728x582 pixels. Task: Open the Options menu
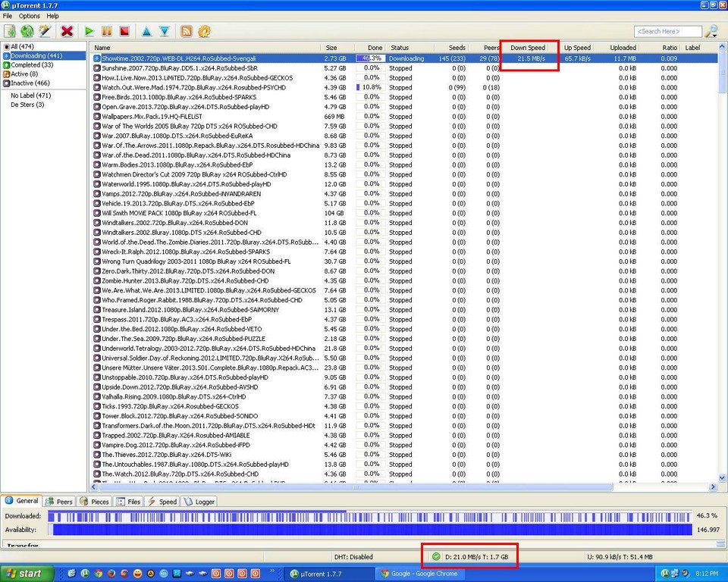(x=30, y=16)
